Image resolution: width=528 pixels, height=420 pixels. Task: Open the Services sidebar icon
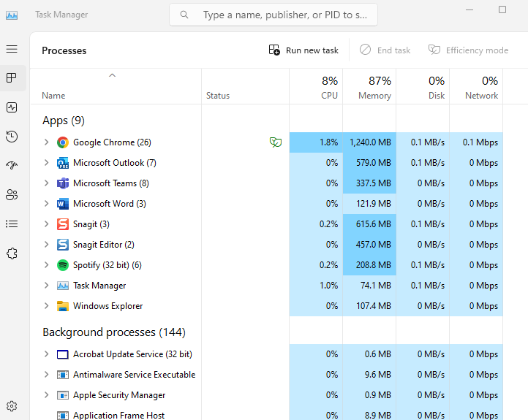12,253
